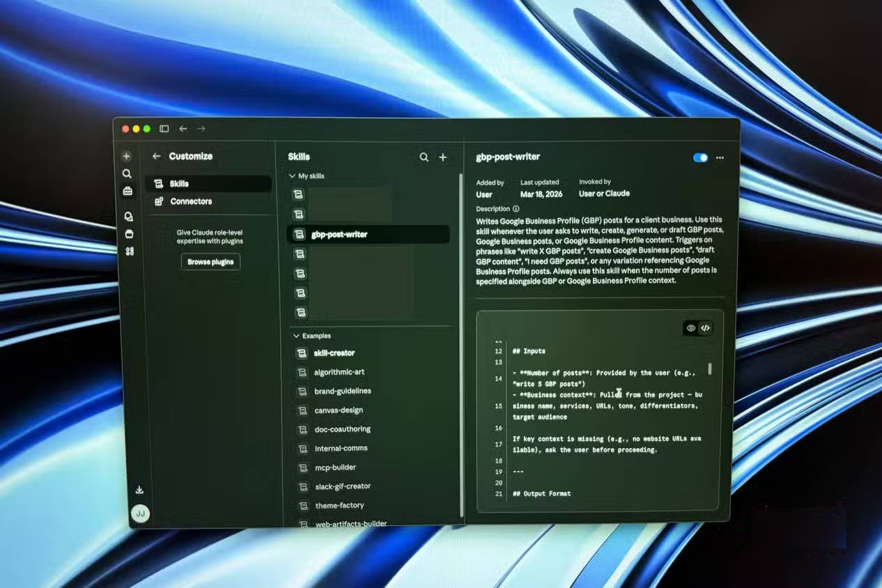The image size is (882, 588).
Task: Select the toolbox Customize icon in left rail
Action: [127, 191]
